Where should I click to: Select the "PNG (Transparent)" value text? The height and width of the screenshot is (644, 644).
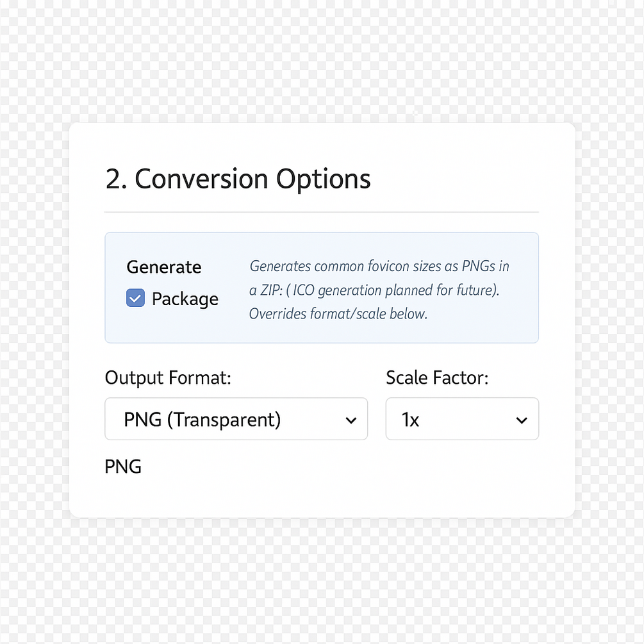coord(202,419)
